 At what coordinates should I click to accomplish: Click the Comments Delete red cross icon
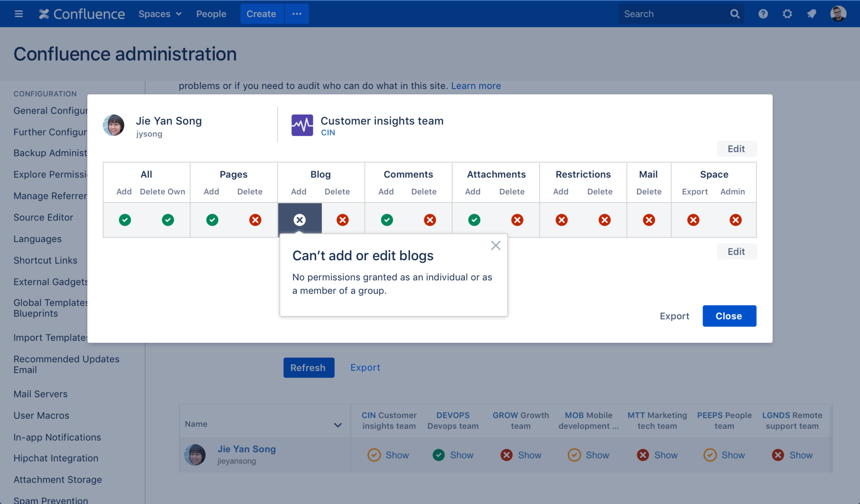pyautogui.click(x=430, y=220)
